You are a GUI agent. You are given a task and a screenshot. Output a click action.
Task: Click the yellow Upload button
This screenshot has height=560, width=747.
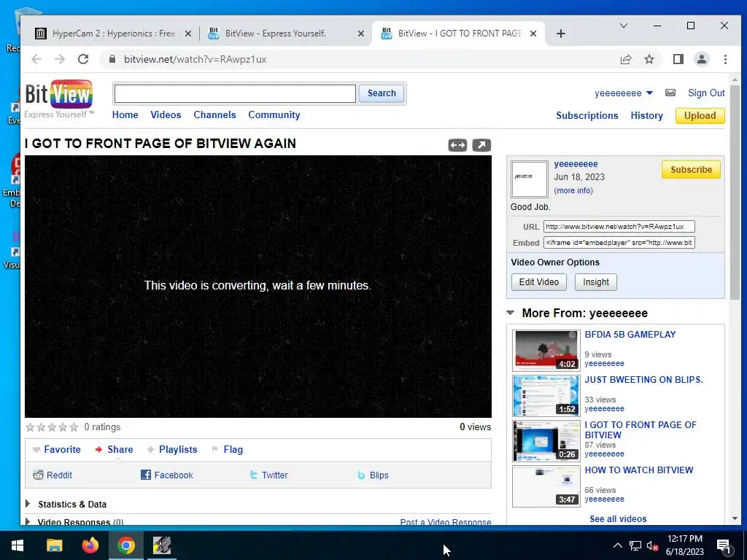click(700, 116)
